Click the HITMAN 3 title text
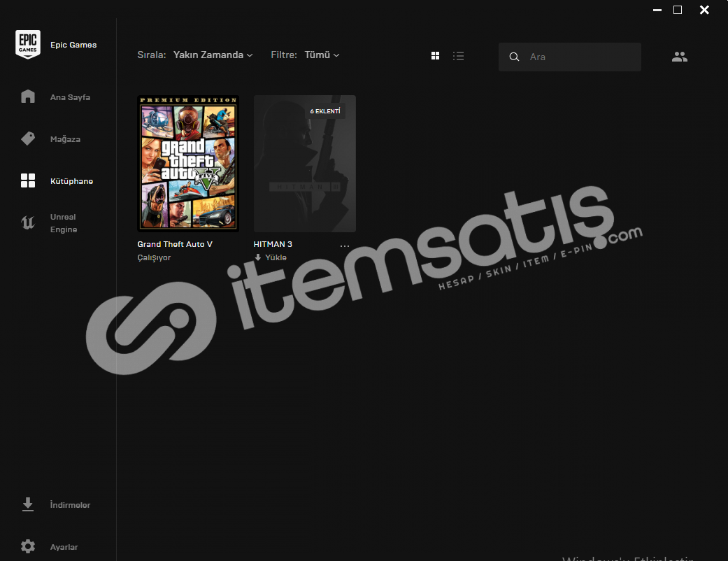Screen dimensions: 728x561 [x=273, y=244]
